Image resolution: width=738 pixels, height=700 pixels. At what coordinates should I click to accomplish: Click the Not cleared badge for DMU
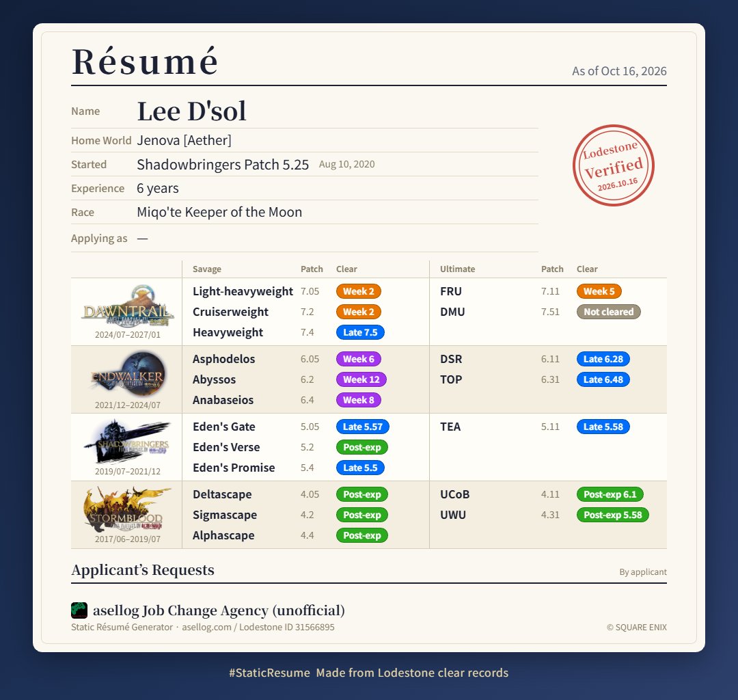tap(609, 312)
